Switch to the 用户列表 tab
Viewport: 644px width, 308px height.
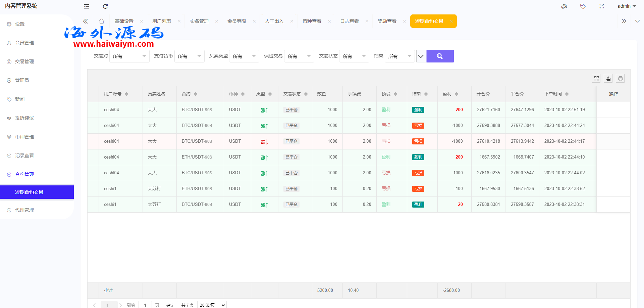[162, 21]
